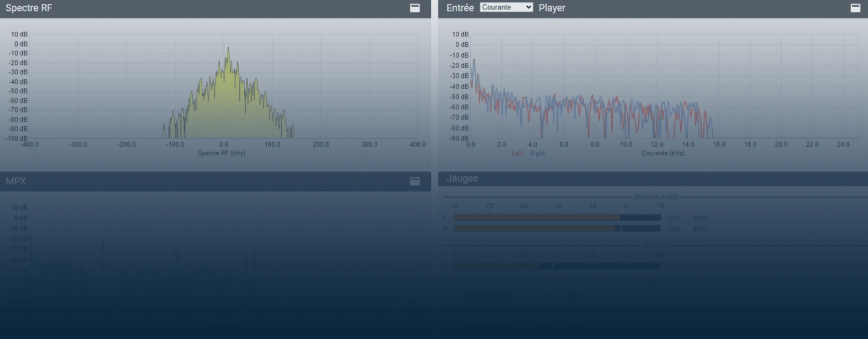Viewport: 868px width, 339px height.
Task: Click the Courante (kHz) axis label
Action: (x=663, y=153)
